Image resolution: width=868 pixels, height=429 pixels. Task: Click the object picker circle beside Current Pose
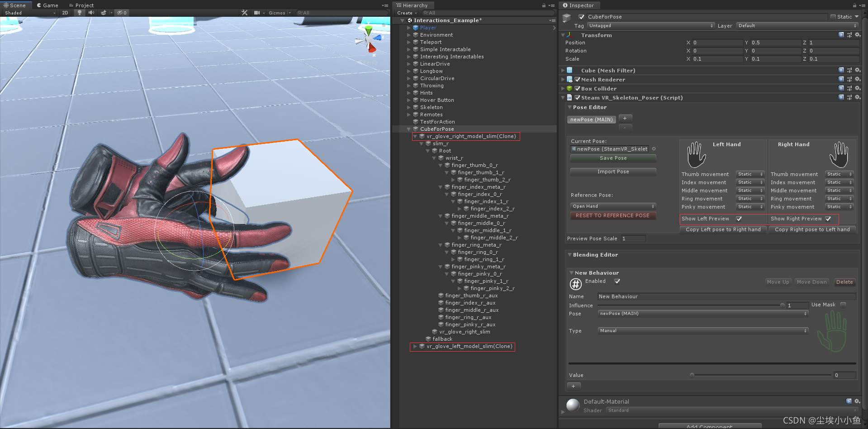click(654, 149)
